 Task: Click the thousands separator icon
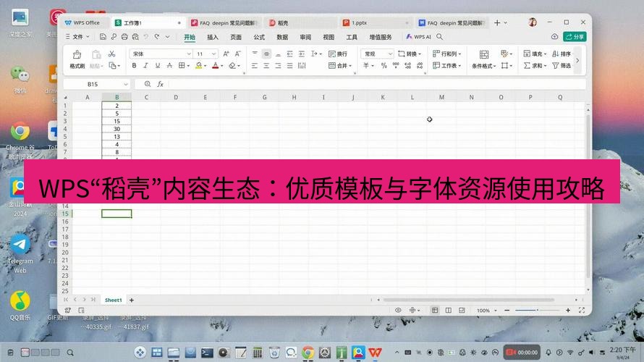(396, 66)
